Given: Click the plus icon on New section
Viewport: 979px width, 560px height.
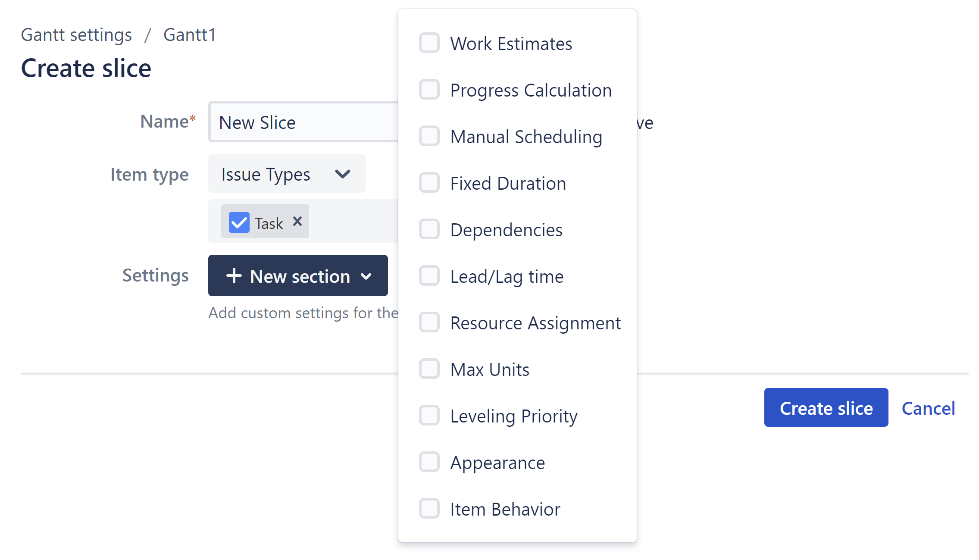Looking at the screenshot, I should point(234,276).
